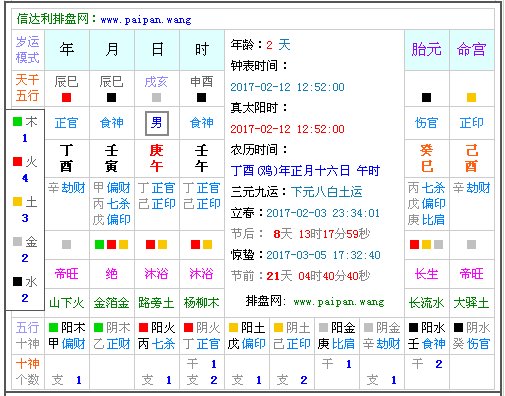
Task: Click the red square under 辰巳 in year column
Action: click(x=66, y=98)
